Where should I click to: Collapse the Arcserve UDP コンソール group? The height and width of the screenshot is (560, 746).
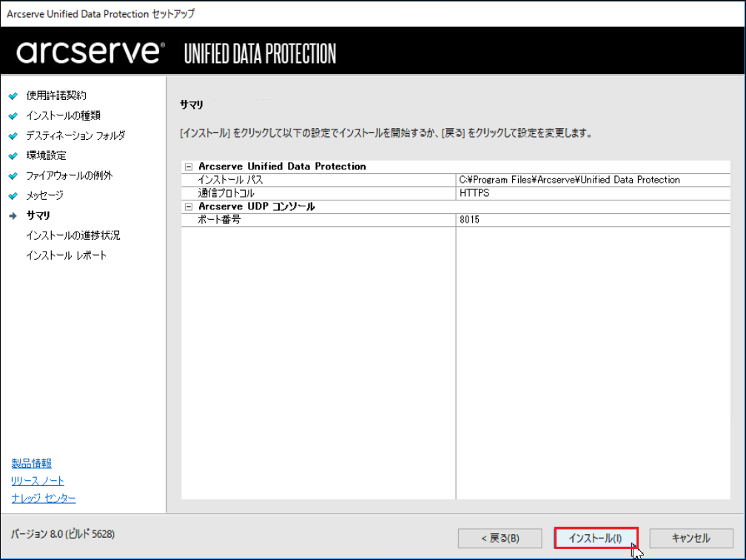(189, 206)
